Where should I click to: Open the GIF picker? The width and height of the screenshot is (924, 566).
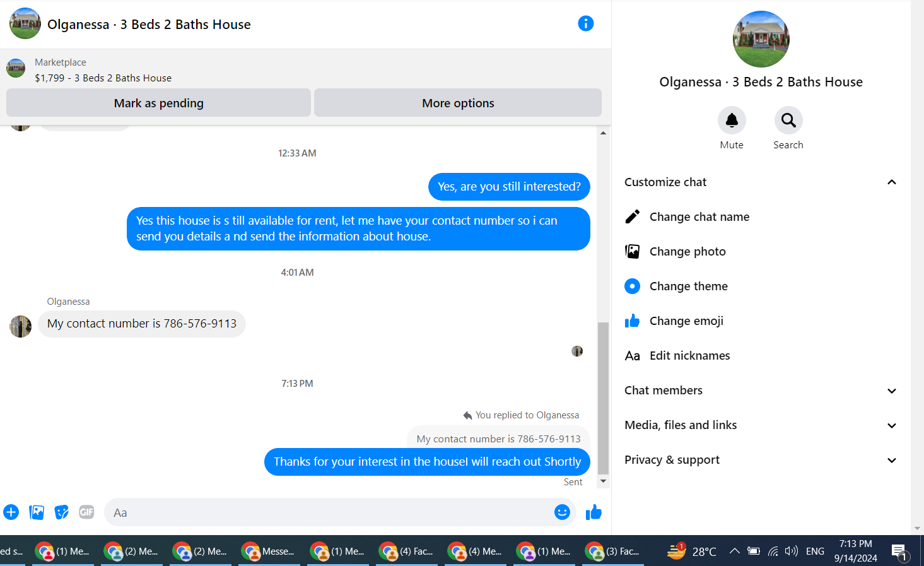click(x=86, y=512)
